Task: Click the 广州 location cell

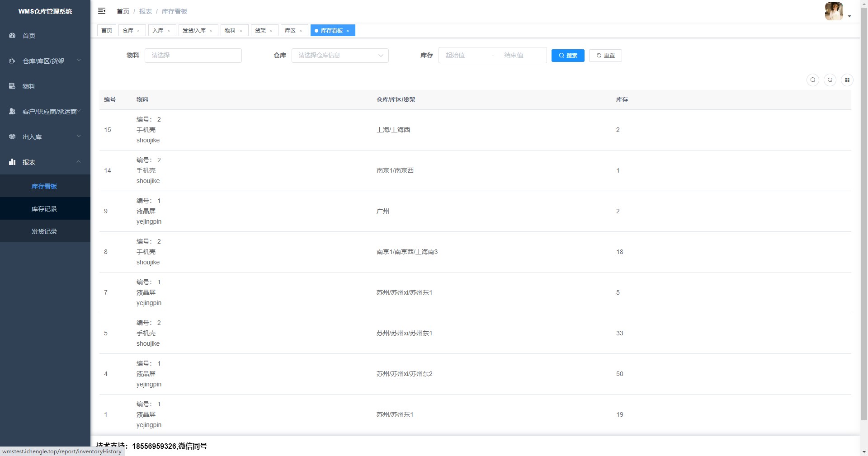Action: point(382,211)
